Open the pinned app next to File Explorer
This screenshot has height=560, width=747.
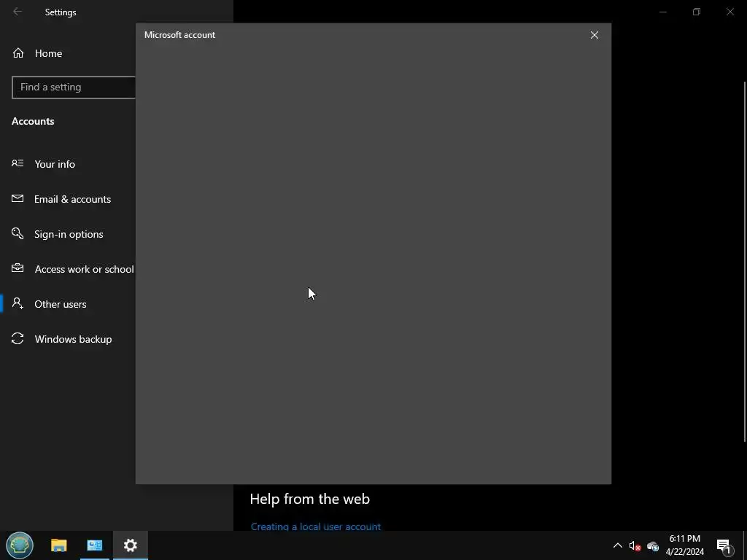[94, 545]
